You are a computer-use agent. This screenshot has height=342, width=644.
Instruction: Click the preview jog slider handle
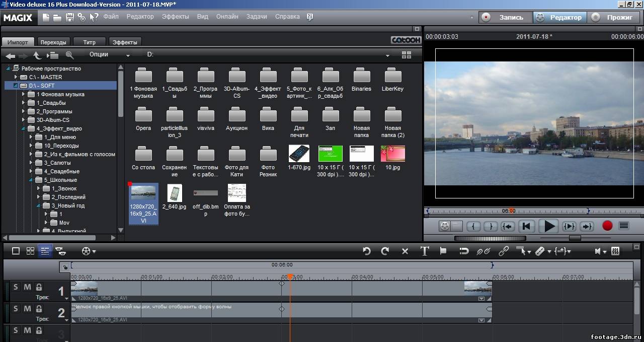pos(575,238)
